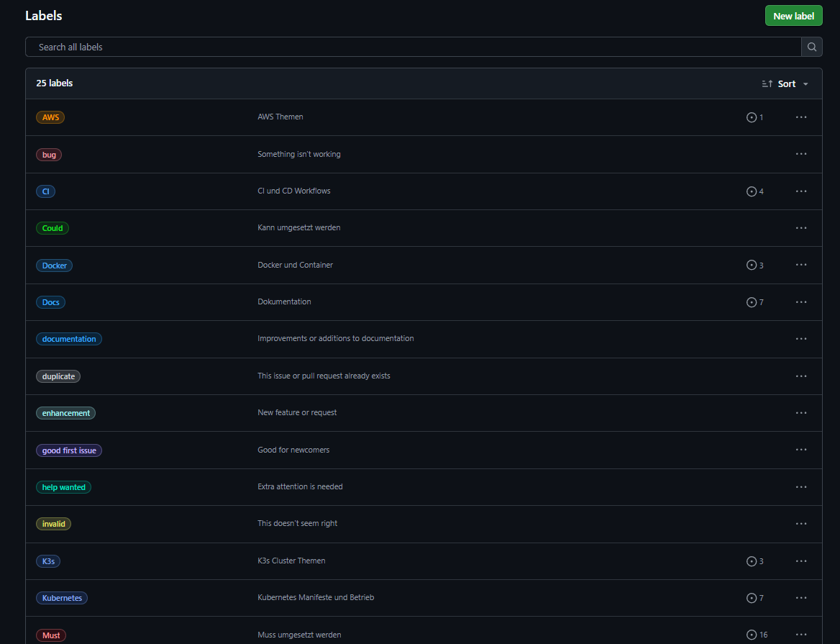Open the three-dot menu for CI label

(x=801, y=191)
